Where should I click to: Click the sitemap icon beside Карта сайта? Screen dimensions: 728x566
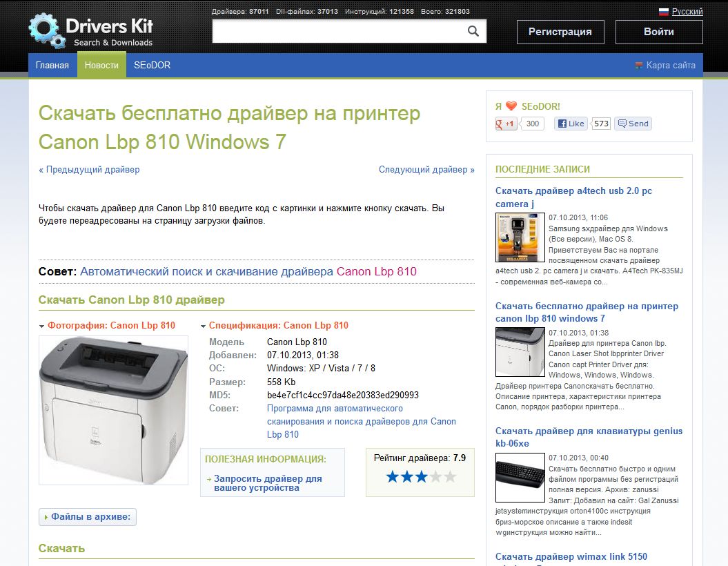point(639,66)
